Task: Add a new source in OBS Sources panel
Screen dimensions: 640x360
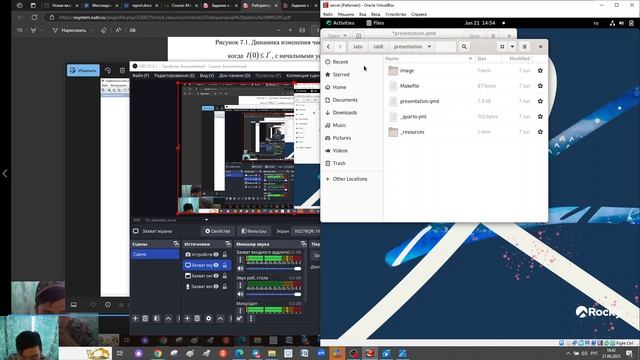Action: click(x=187, y=318)
